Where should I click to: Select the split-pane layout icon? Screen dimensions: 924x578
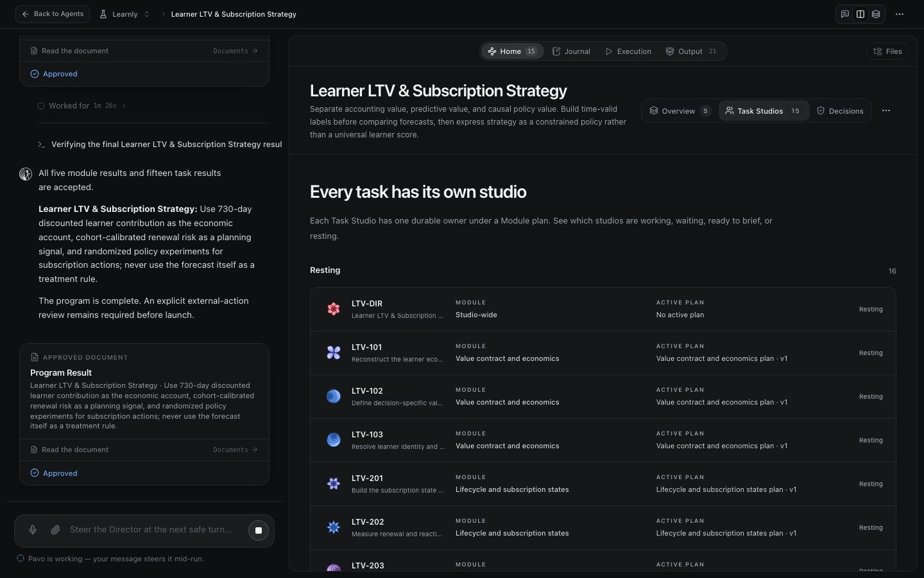pyautogui.click(x=860, y=14)
